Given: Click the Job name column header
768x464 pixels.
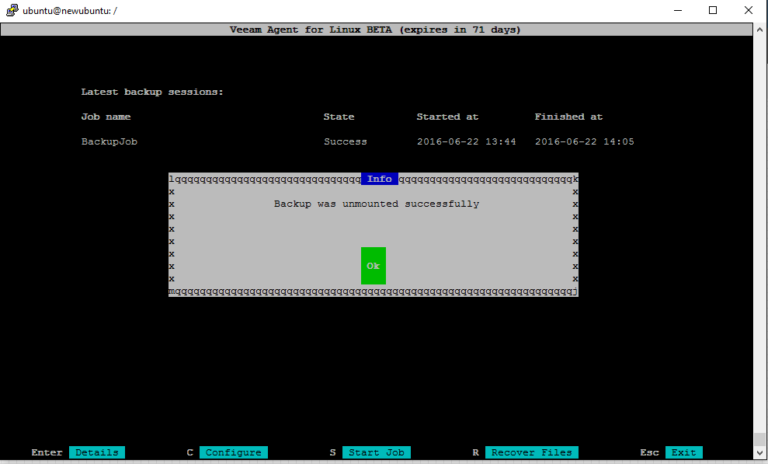Looking at the screenshot, I should pos(106,117).
